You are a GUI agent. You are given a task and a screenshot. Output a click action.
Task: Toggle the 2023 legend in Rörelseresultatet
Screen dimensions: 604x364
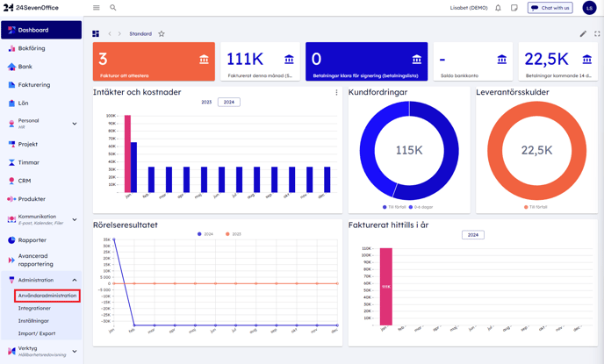(233, 234)
